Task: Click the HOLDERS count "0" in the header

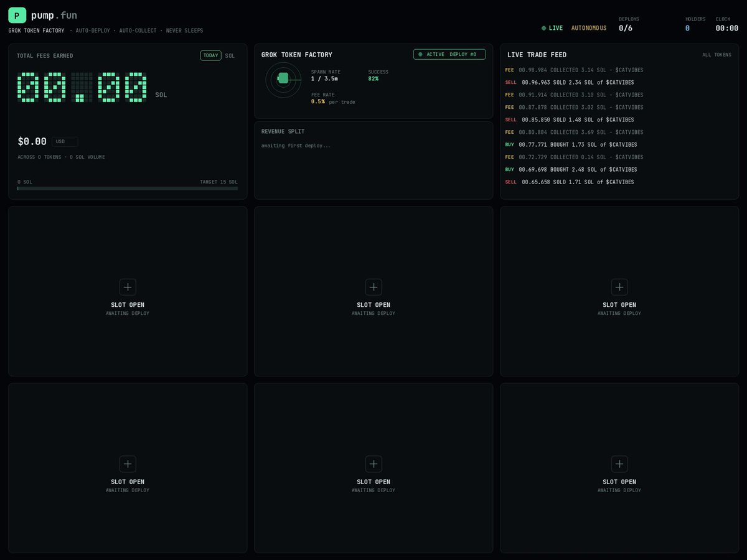Action: click(687, 28)
